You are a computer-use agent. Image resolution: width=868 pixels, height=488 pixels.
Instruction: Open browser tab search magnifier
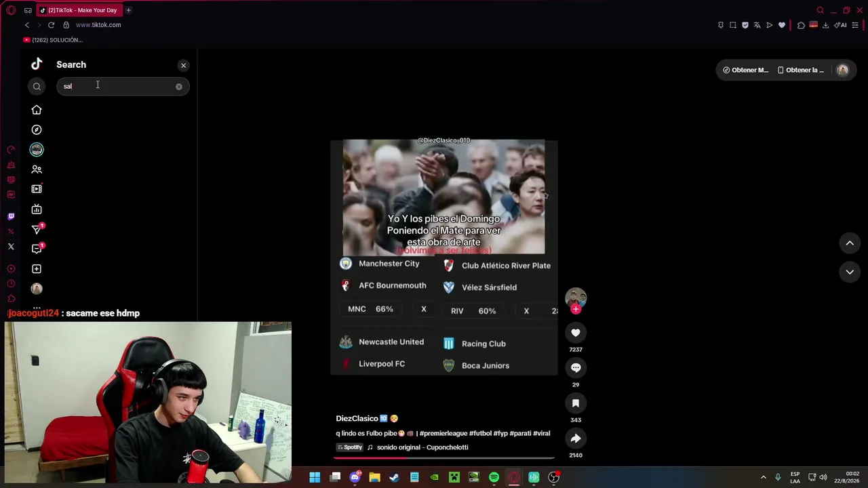pos(820,10)
